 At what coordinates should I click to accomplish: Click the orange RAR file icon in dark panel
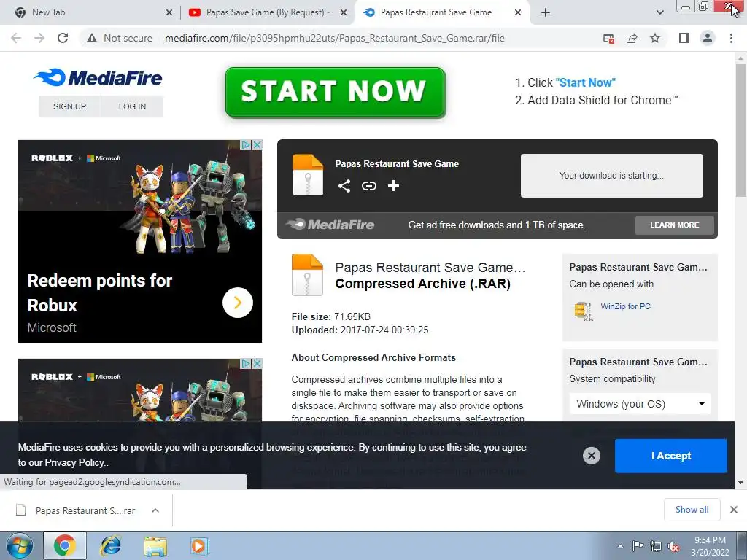coord(308,175)
